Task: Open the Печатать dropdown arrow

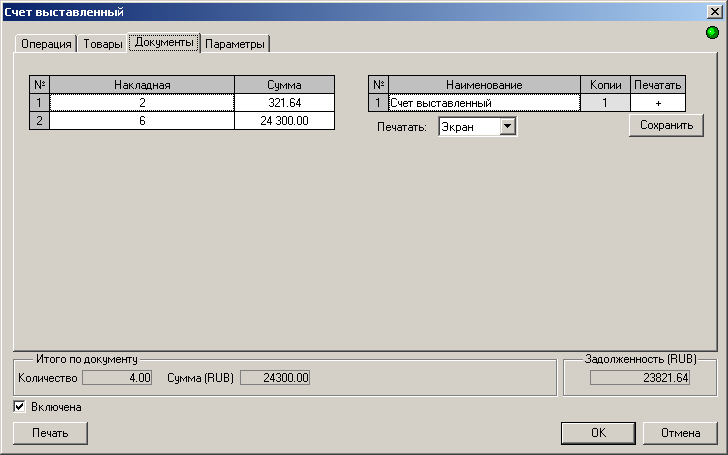Action: (507, 126)
